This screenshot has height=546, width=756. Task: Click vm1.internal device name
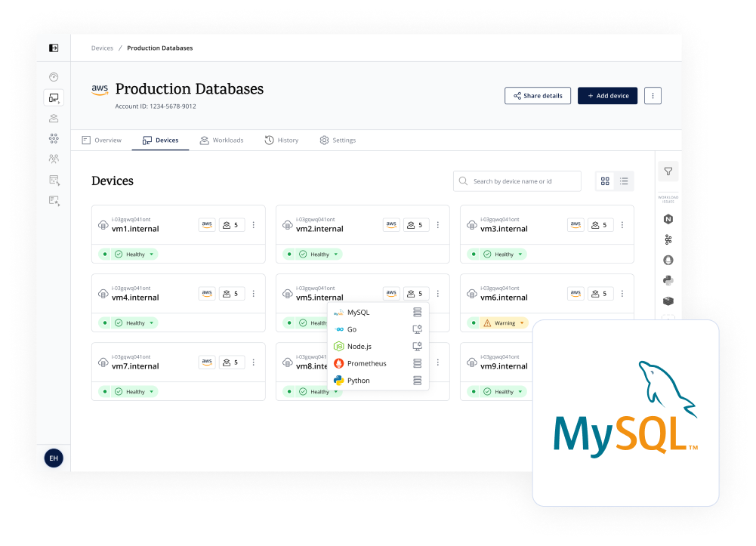[x=135, y=229]
